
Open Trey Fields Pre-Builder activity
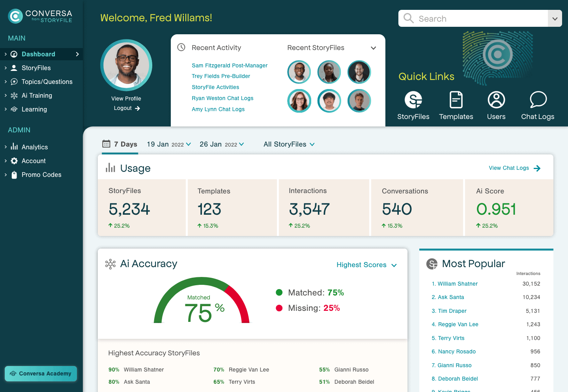[221, 76]
